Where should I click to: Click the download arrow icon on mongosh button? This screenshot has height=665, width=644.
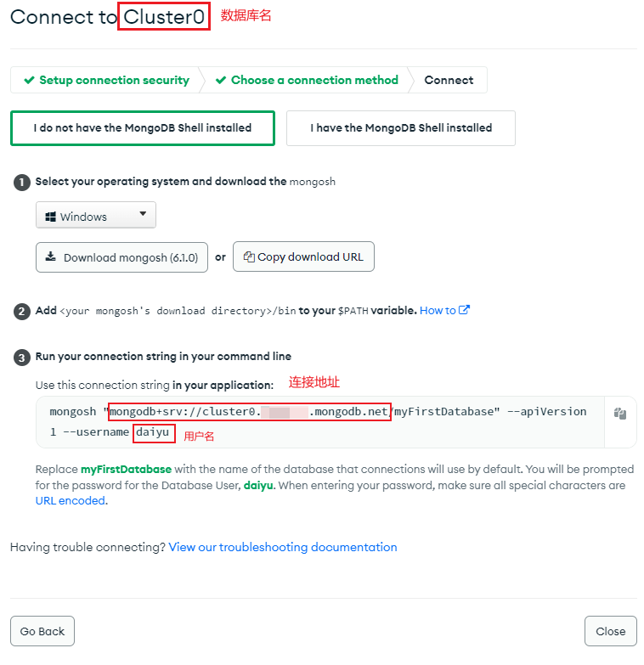pyautogui.click(x=51, y=257)
